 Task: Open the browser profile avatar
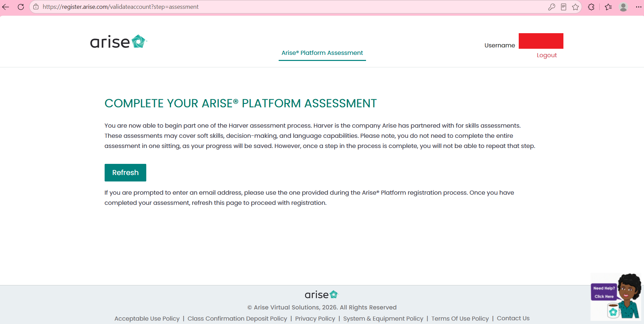623,7
